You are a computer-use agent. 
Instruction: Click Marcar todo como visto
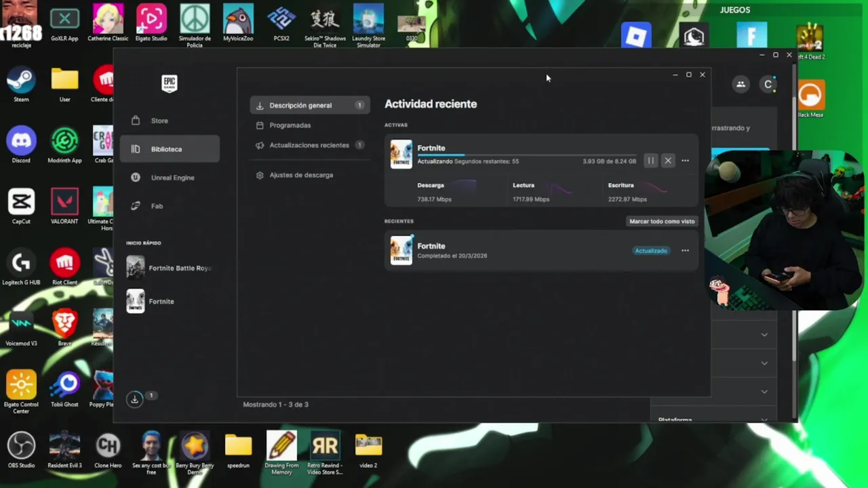[662, 221]
